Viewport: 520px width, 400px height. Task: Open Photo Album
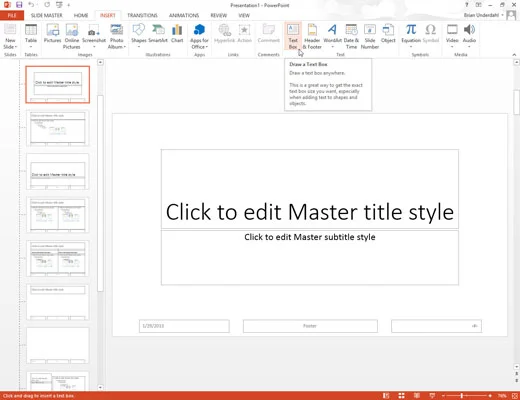click(117, 36)
